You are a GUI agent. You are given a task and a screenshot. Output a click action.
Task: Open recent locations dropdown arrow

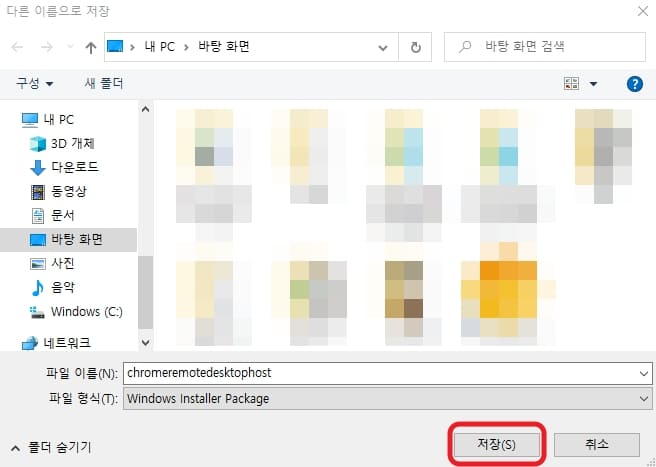point(70,47)
